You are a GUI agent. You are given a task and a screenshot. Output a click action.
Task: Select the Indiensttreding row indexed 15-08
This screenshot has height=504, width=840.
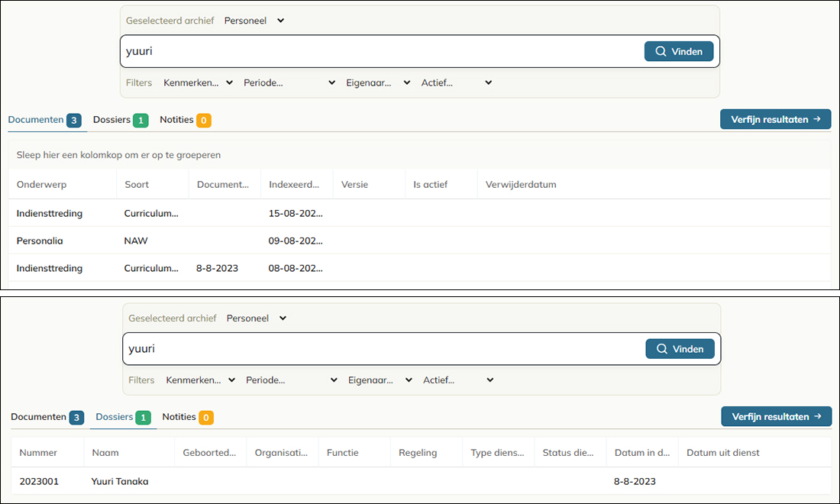pyautogui.click(x=419, y=213)
